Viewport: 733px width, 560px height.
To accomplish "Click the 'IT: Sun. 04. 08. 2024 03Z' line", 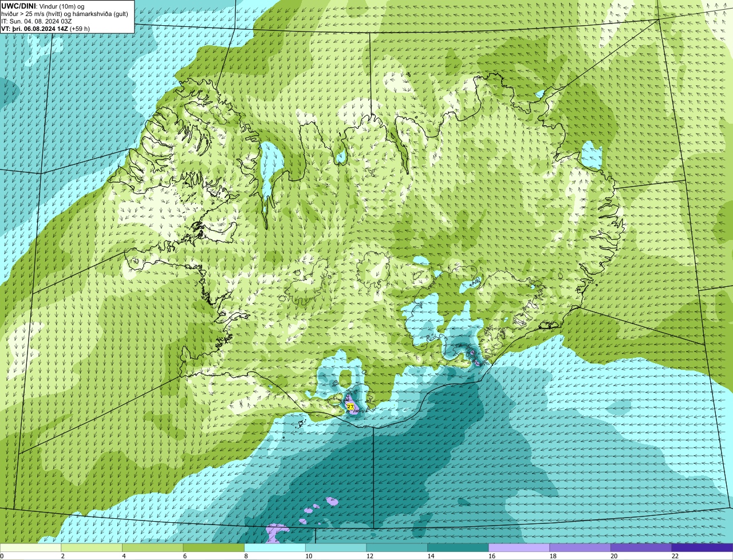I will pyautogui.click(x=37, y=21).
